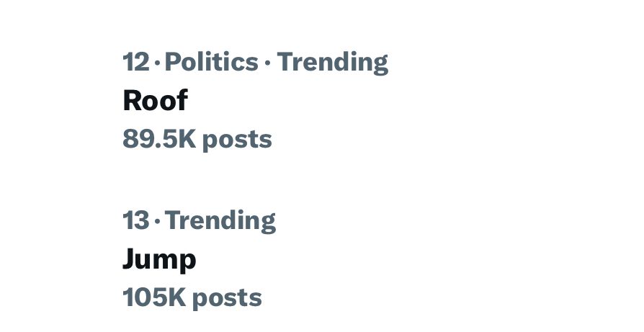644x332 pixels.
Task: Open the Jump trending topic
Action: click(159, 259)
